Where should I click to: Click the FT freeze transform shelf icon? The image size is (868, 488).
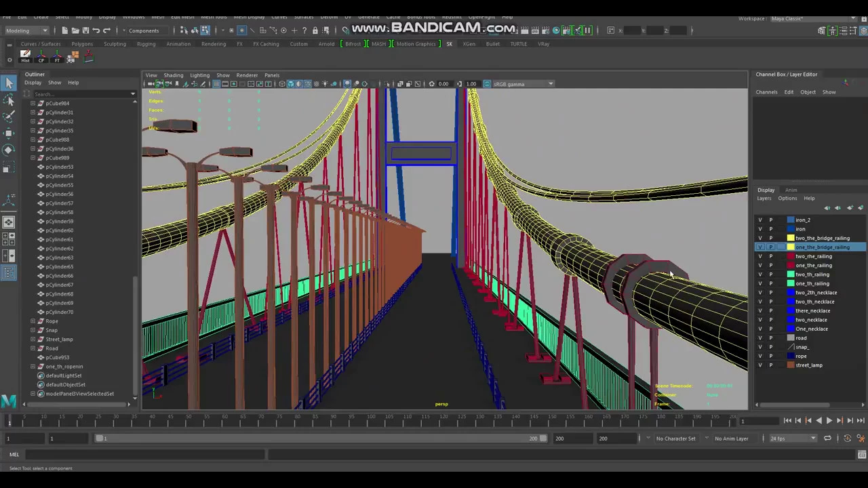[57, 57]
